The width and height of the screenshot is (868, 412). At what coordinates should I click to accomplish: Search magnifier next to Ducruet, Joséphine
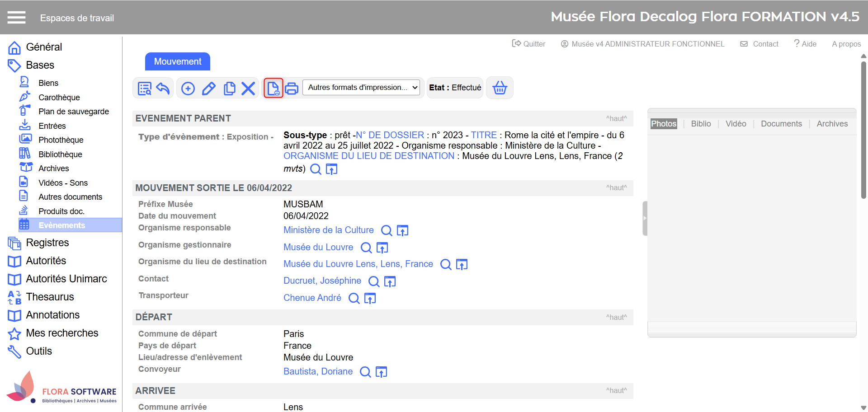374,281
